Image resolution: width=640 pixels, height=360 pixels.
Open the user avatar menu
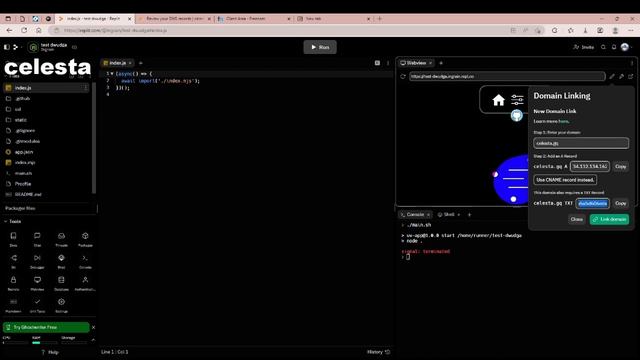click(x=625, y=47)
